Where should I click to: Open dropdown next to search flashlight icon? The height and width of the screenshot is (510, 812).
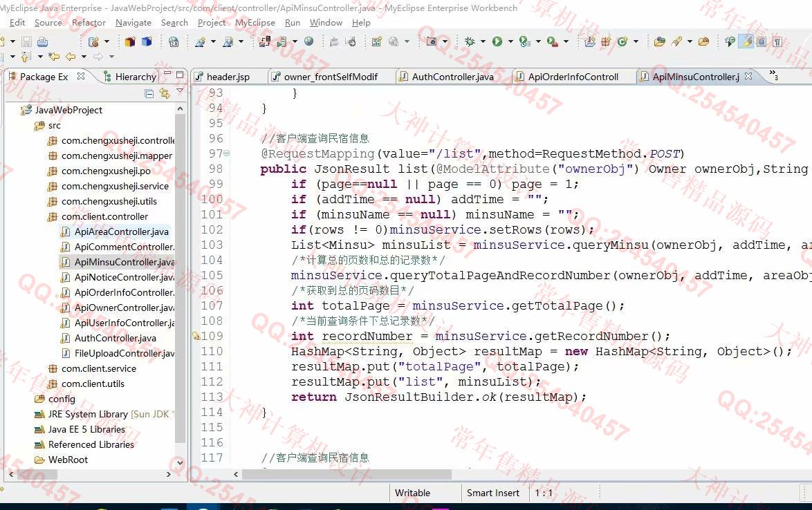click(x=690, y=42)
